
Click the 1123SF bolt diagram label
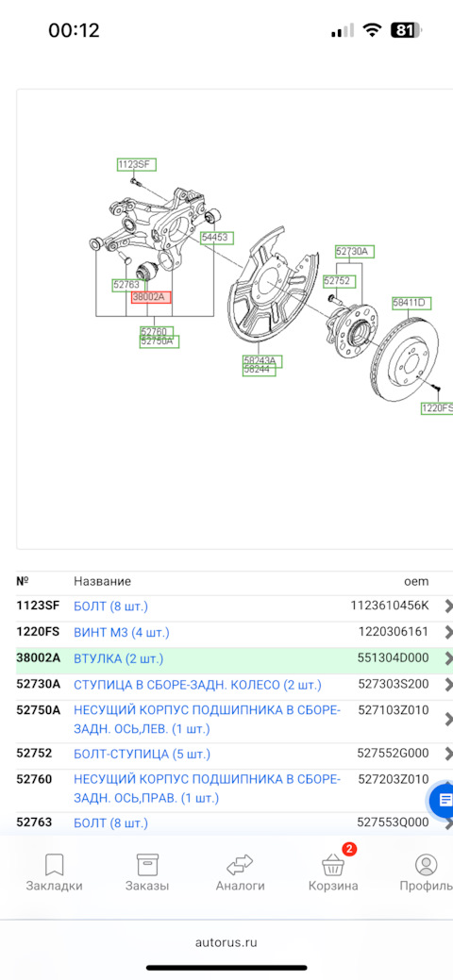(x=137, y=165)
